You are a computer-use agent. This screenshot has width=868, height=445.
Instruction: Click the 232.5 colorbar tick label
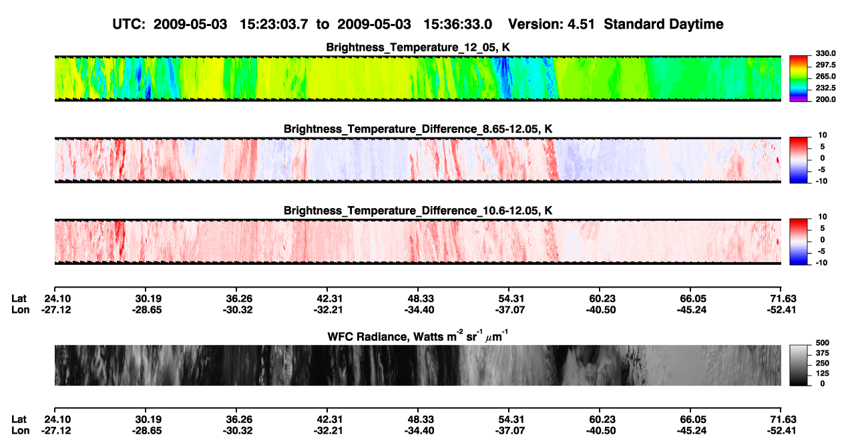(826, 88)
